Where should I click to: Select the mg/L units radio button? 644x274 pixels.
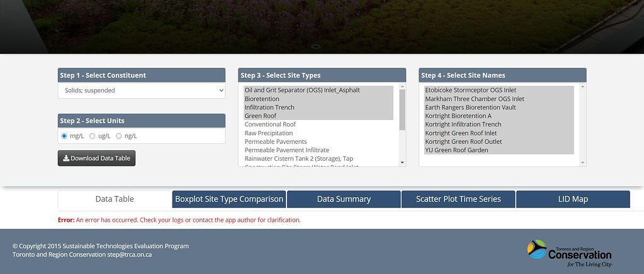[x=64, y=136]
